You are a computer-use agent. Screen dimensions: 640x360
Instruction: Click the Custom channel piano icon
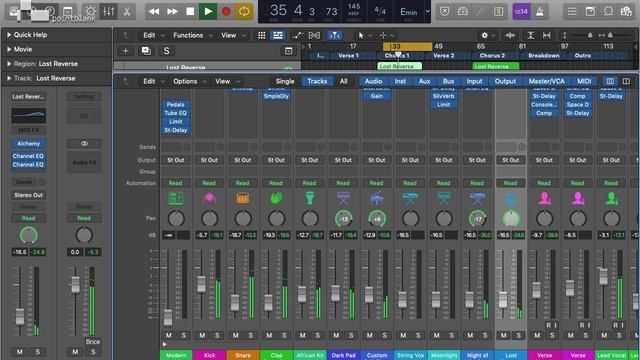point(377,198)
